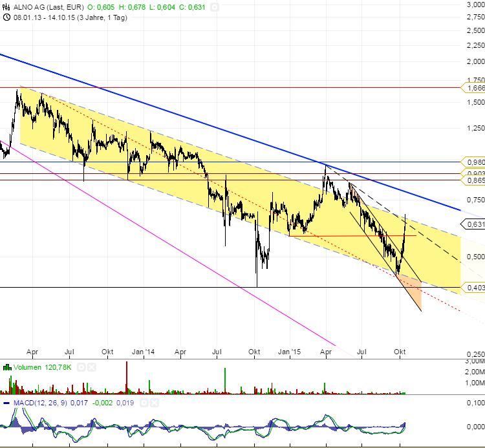
Task: Click the Jan '15 time axis label
Action: (x=289, y=352)
